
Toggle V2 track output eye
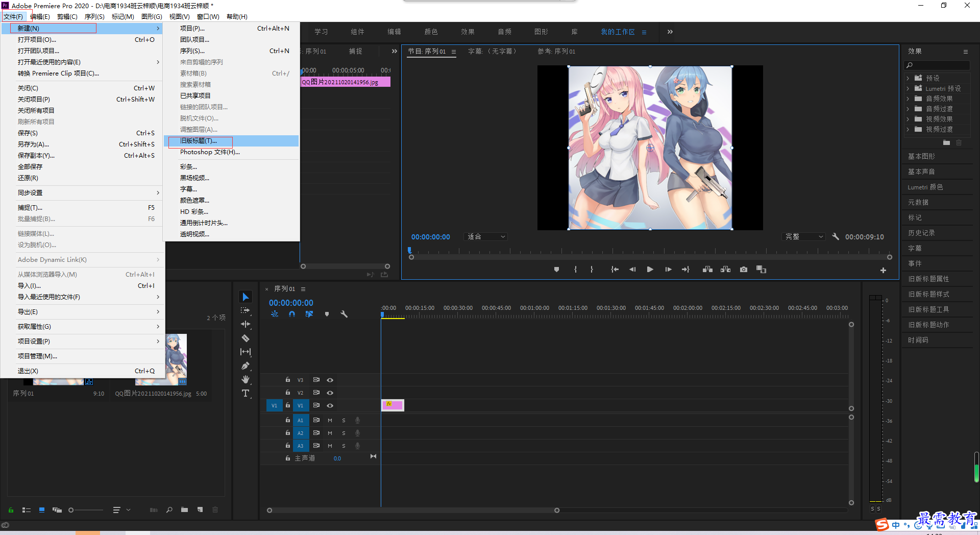[x=330, y=393]
